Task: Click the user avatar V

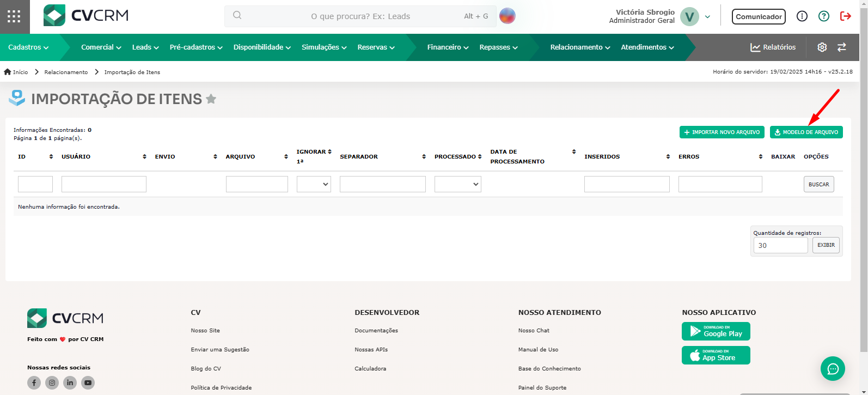Action: (689, 17)
